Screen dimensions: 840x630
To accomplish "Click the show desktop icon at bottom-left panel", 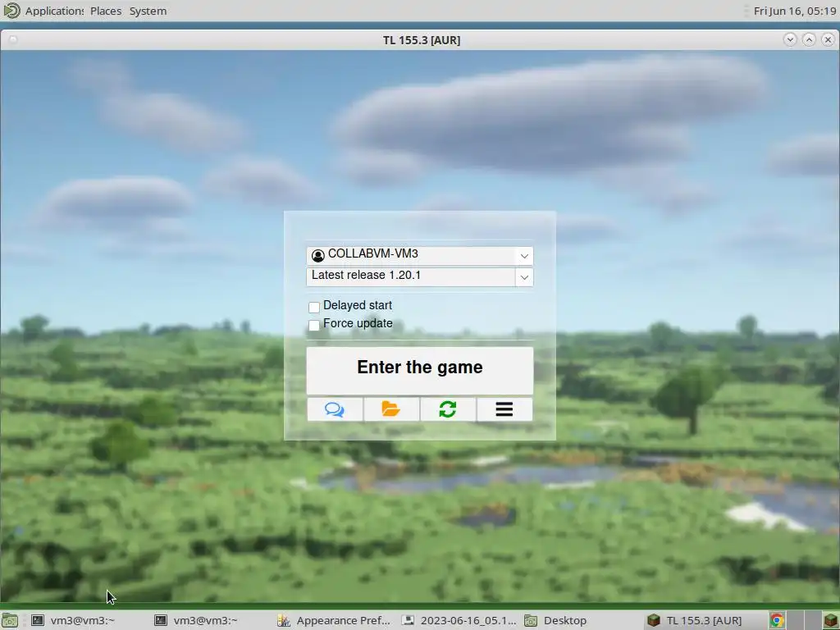I will click(10, 621).
